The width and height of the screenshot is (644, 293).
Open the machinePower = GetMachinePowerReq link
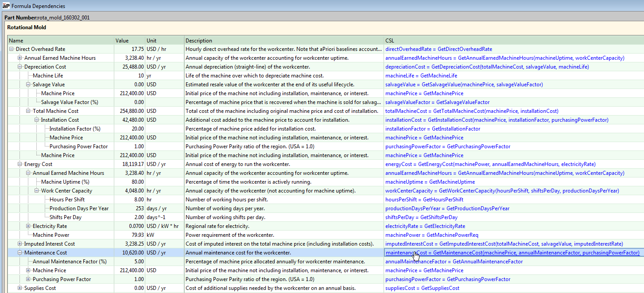tap(432, 235)
